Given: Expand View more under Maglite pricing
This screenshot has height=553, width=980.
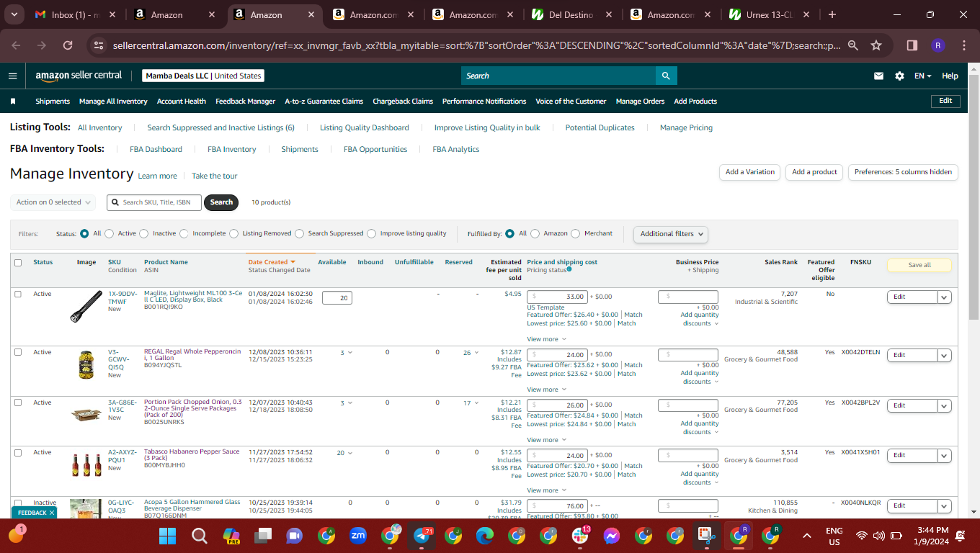Looking at the screenshot, I should [546, 339].
